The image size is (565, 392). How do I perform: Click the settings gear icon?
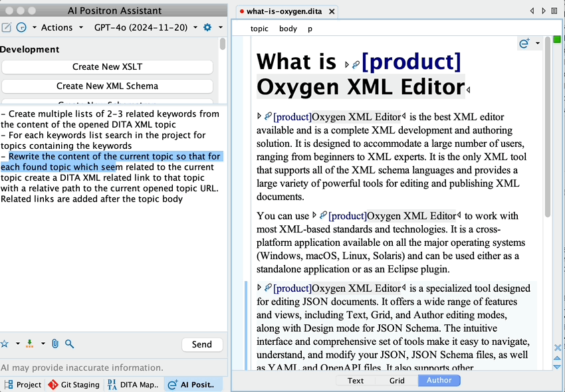pos(207,27)
